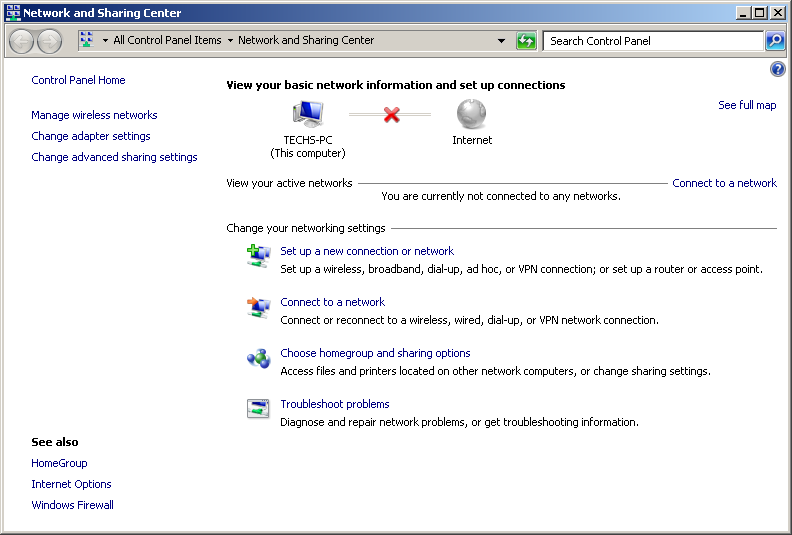792x535 pixels.
Task: Open the address bar history dropdown
Action: [501, 40]
